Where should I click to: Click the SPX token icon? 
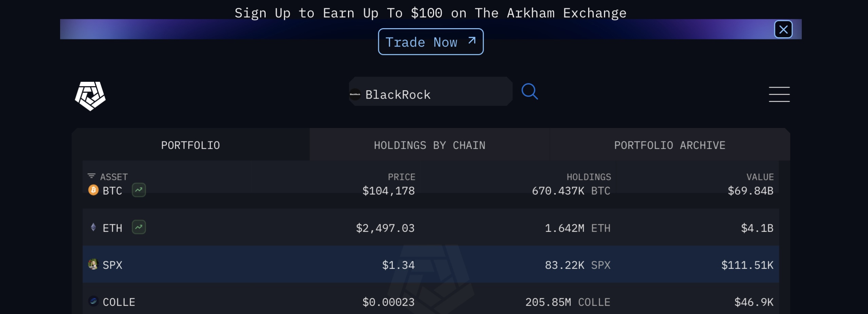click(x=93, y=264)
